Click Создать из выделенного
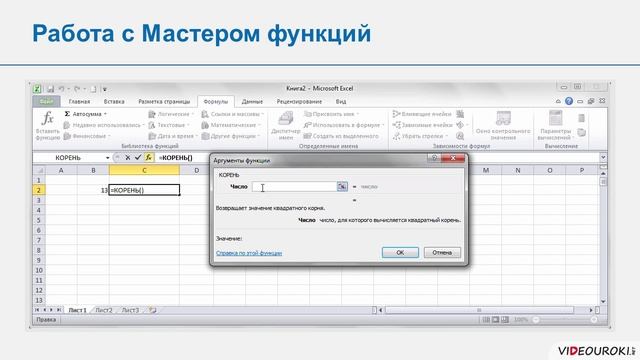 (x=341, y=136)
